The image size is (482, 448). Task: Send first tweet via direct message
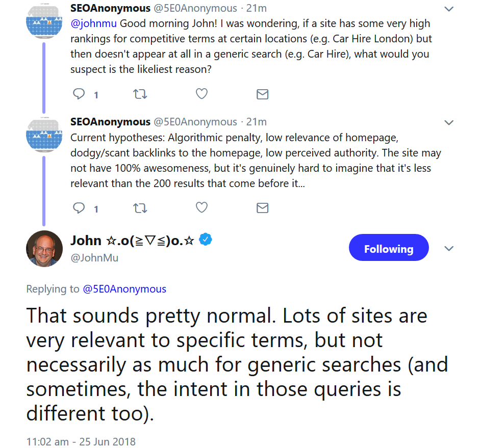pyautogui.click(x=262, y=94)
